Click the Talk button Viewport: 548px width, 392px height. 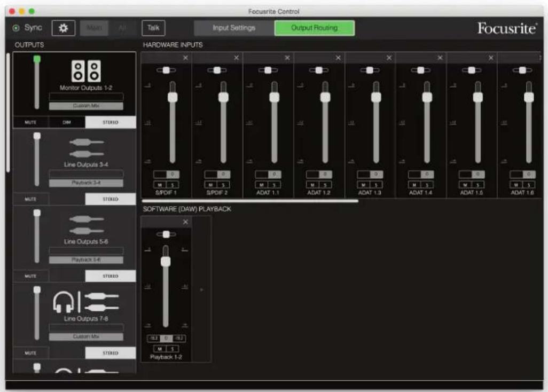tap(153, 28)
